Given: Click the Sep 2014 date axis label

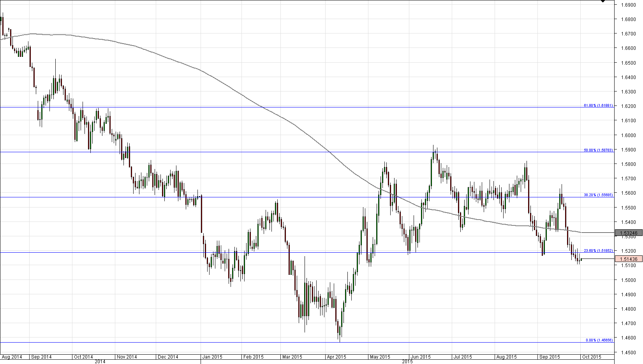Looking at the screenshot, I should click(41, 357).
